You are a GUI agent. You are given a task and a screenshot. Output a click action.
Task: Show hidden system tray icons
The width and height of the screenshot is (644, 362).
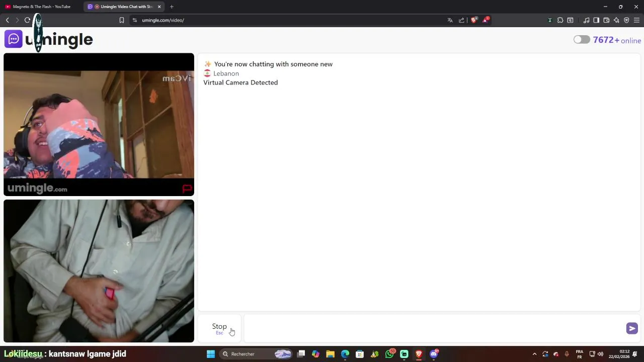534,354
